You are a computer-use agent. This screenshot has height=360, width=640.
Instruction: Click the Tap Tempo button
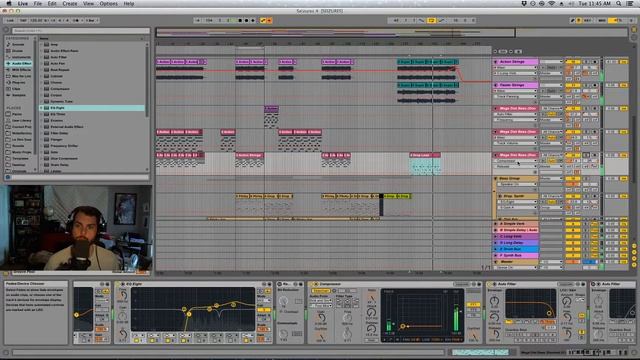pyautogui.click(x=23, y=20)
